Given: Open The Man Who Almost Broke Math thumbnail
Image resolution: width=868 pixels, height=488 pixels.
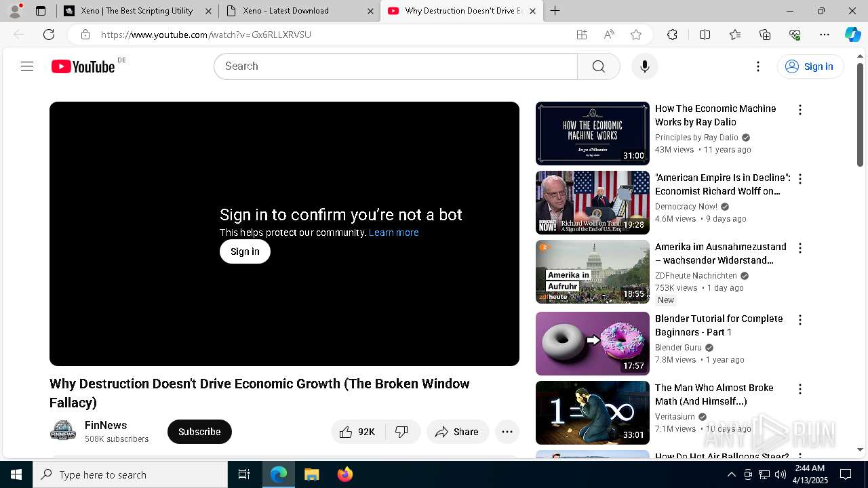Looking at the screenshot, I should [x=593, y=413].
